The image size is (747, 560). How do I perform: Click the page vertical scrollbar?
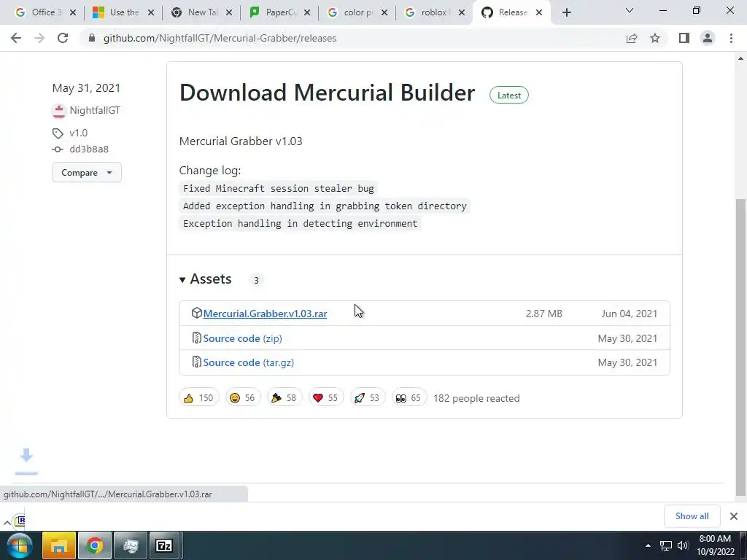pyautogui.click(x=740, y=347)
